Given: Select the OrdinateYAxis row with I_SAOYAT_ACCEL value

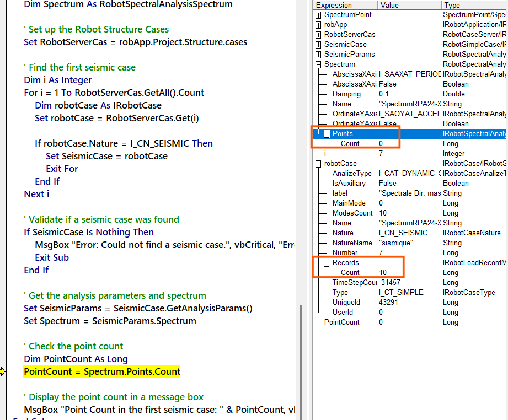Looking at the screenshot, I should tap(409, 114).
